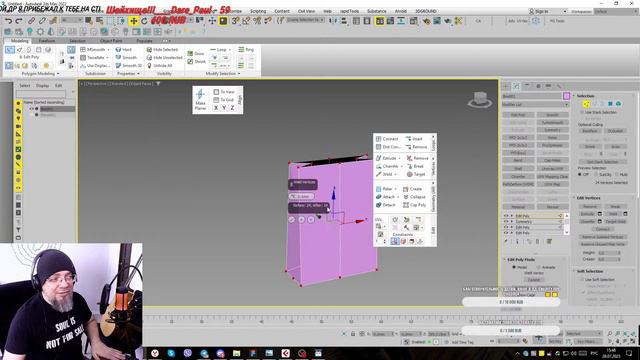This screenshot has width=640, height=360.
Task: Click Detach in floating Geometry panel
Action: (x=385, y=205)
